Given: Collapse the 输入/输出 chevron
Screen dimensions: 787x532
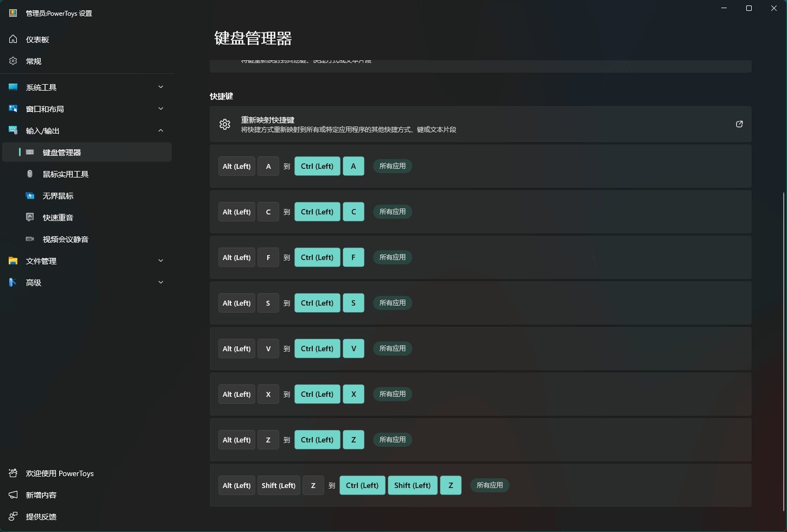Looking at the screenshot, I should (x=161, y=130).
